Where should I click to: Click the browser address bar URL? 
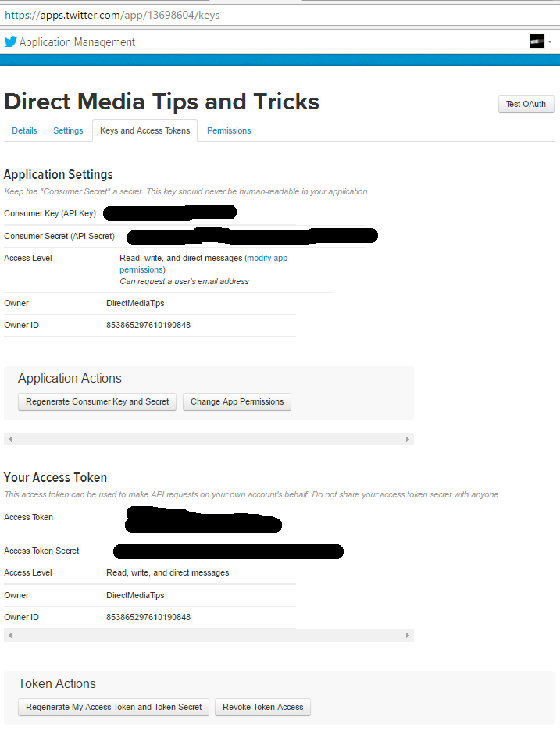coord(112,15)
